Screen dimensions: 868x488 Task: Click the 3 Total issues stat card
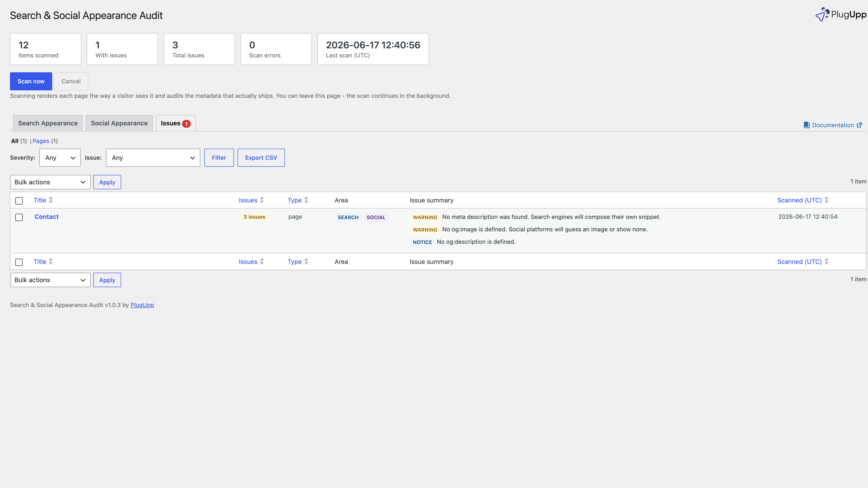click(199, 49)
